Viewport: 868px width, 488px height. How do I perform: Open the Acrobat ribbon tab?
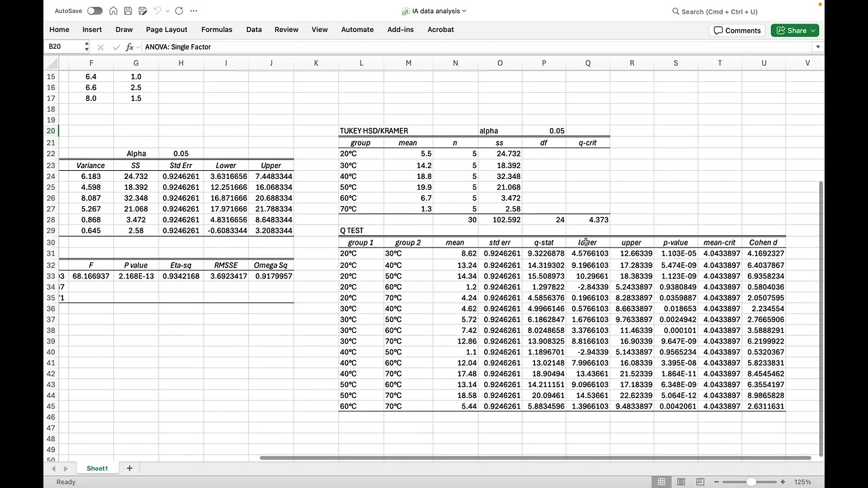tap(441, 30)
